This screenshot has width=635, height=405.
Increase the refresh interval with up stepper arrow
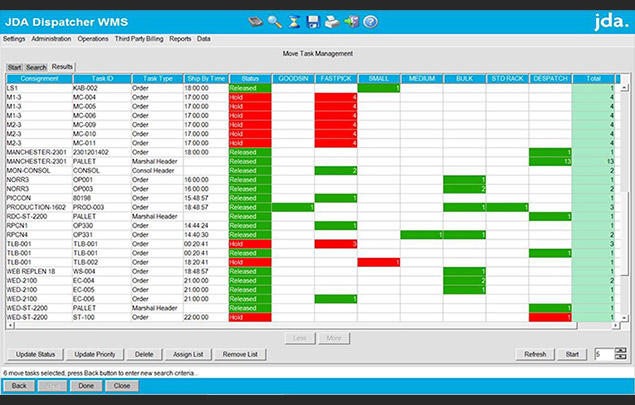(x=620, y=351)
